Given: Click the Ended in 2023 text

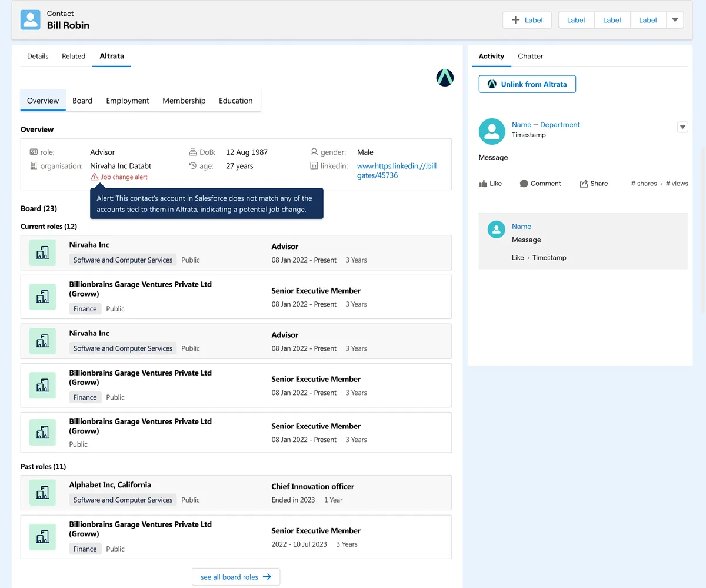Looking at the screenshot, I should 293,500.
